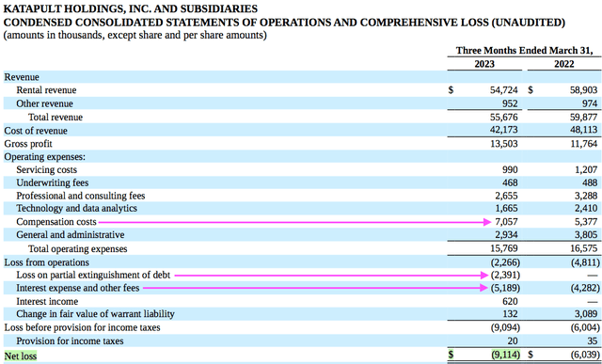The width and height of the screenshot is (602, 364).
Task: Click the Total revenue 2022 amount 59,877
Action: click(583, 118)
